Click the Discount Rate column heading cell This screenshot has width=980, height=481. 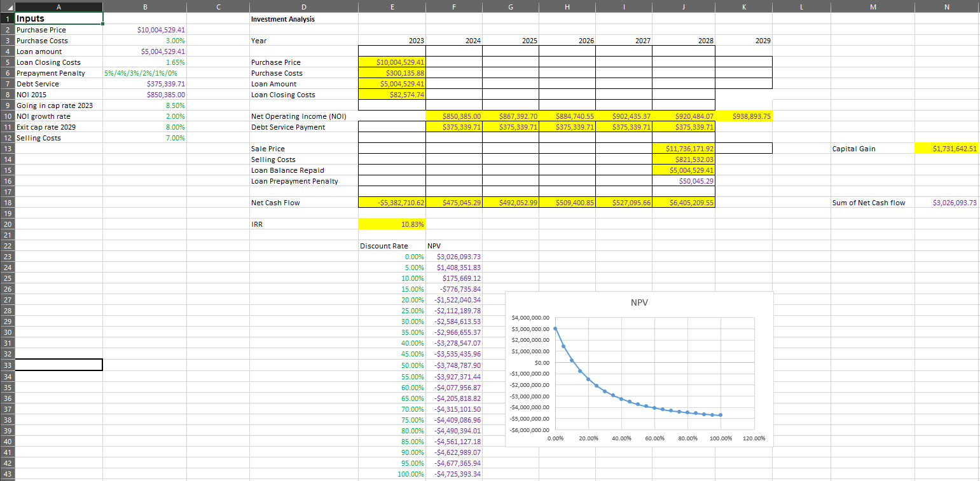392,246
